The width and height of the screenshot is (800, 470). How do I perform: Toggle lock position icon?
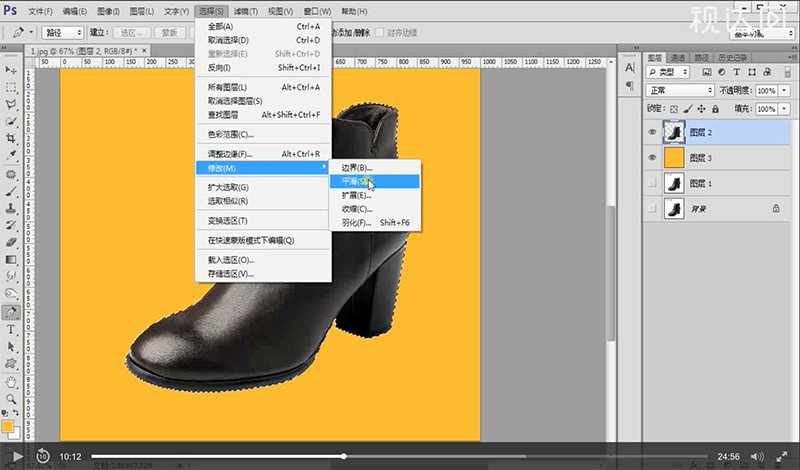point(702,109)
